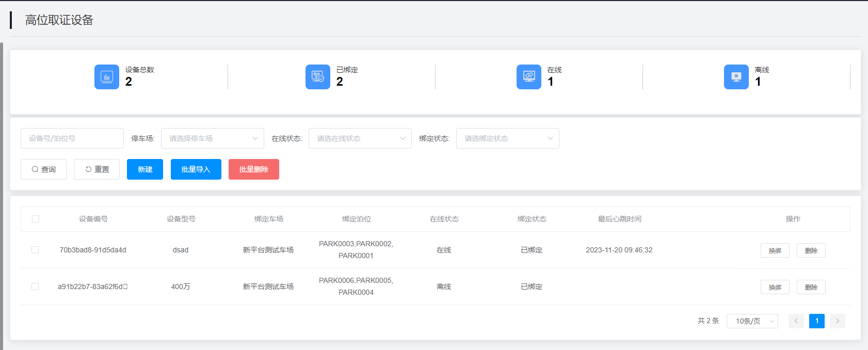Click the 离线 monitor icon

pyautogui.click(x=736, y=77)
